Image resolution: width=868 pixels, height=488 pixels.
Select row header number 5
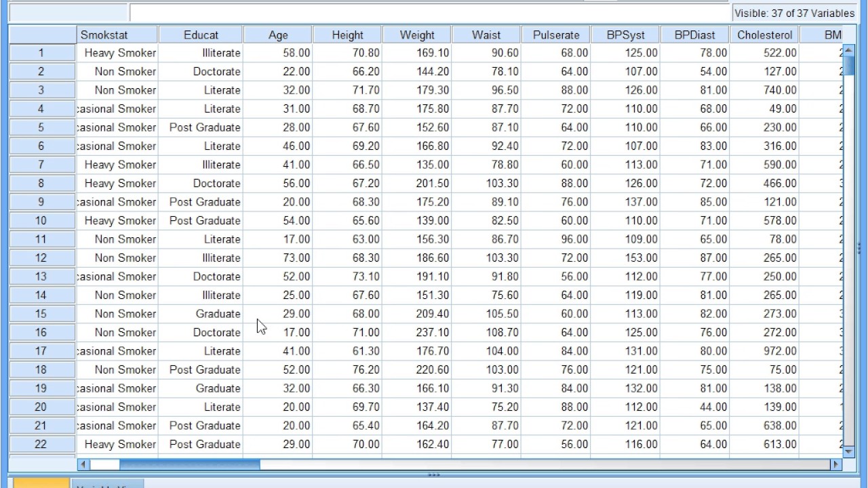[42, 127]
